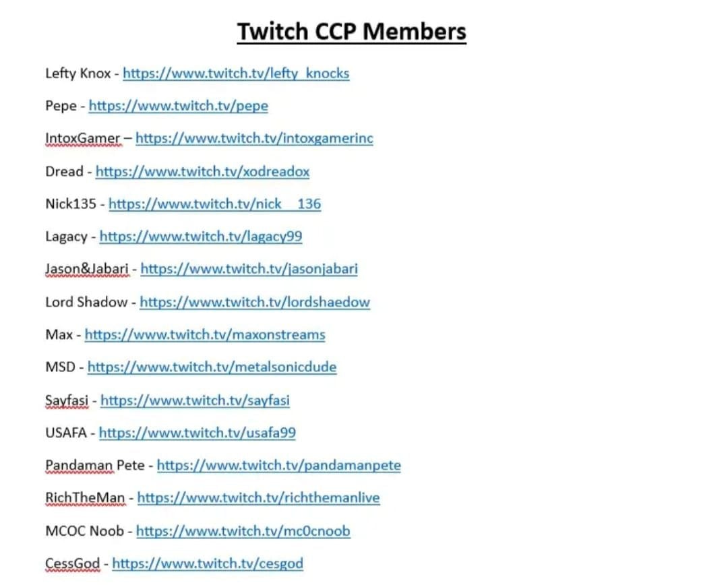Open the lordshaedow Twitch link

tap(255, 302)
